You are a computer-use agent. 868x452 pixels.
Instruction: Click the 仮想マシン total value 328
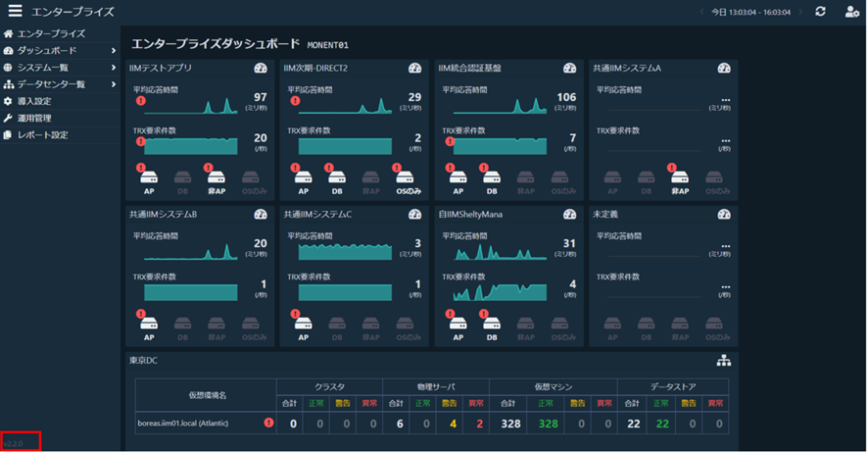510,424
